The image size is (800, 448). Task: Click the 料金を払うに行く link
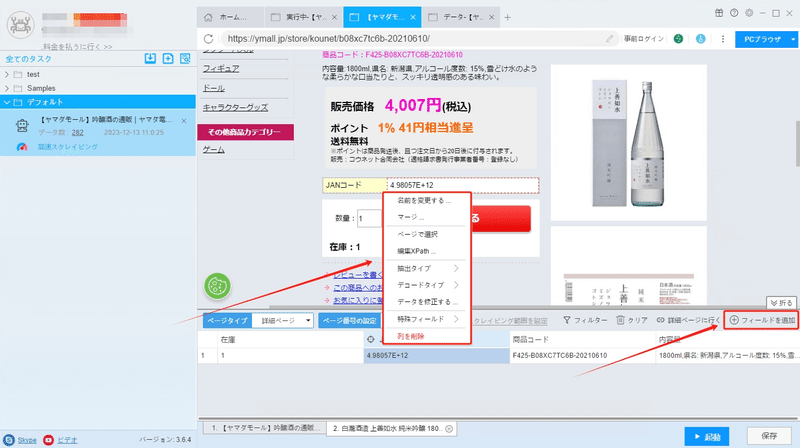[78, 46]
